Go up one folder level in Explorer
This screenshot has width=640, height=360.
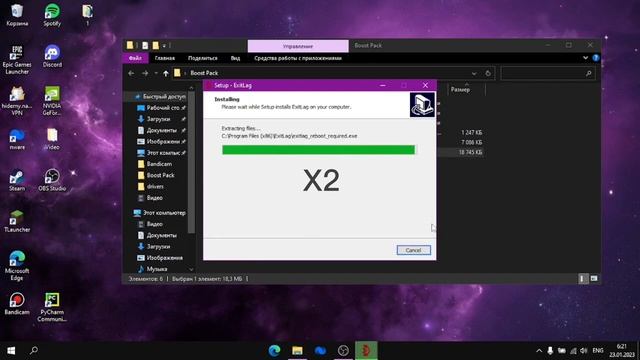(x=166, y=73)
